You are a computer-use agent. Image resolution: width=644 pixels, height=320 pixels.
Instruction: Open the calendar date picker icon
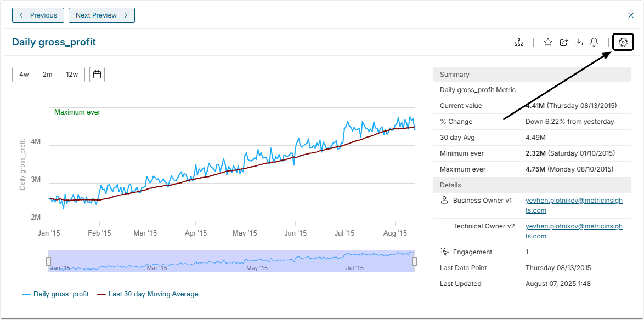(x=97, y=75)
